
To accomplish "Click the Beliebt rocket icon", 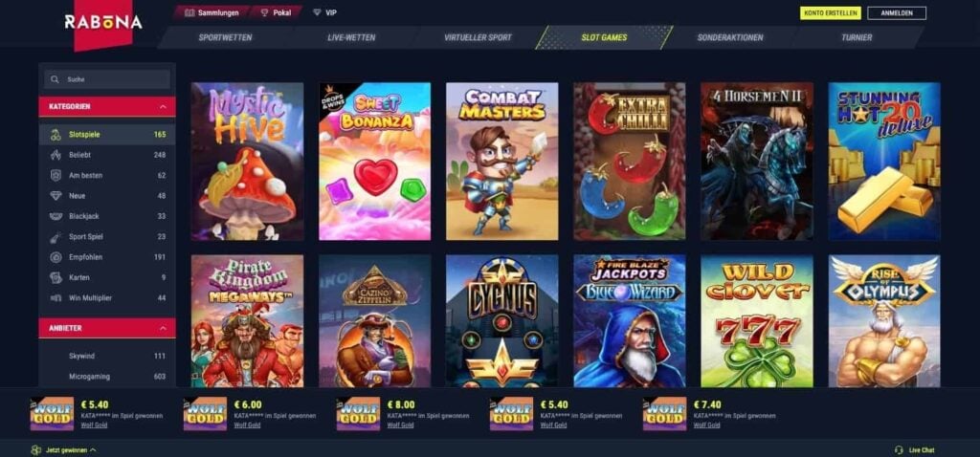I will click(56, 155).
